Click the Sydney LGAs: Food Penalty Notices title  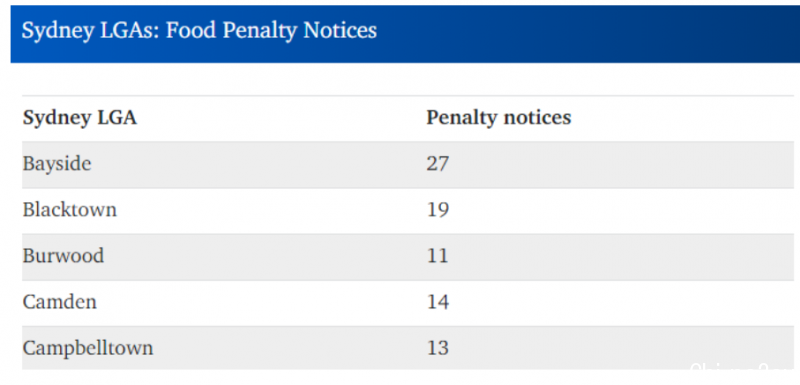pyautogui.click(x=199, y=32)
